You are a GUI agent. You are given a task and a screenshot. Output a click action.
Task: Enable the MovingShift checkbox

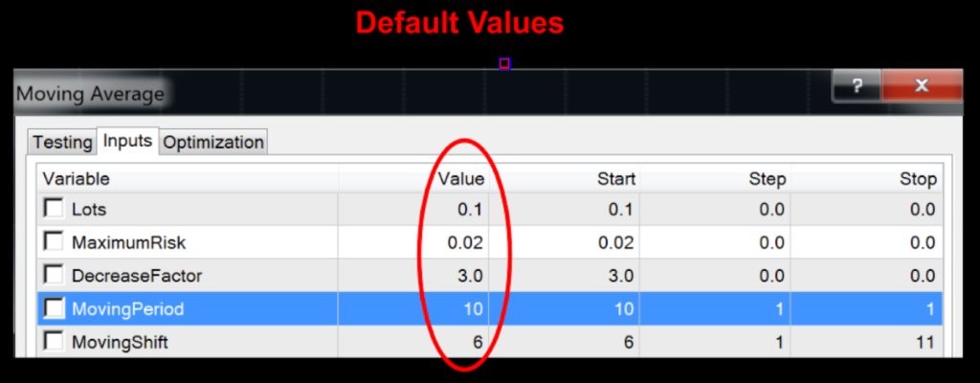tap(55, 341)
